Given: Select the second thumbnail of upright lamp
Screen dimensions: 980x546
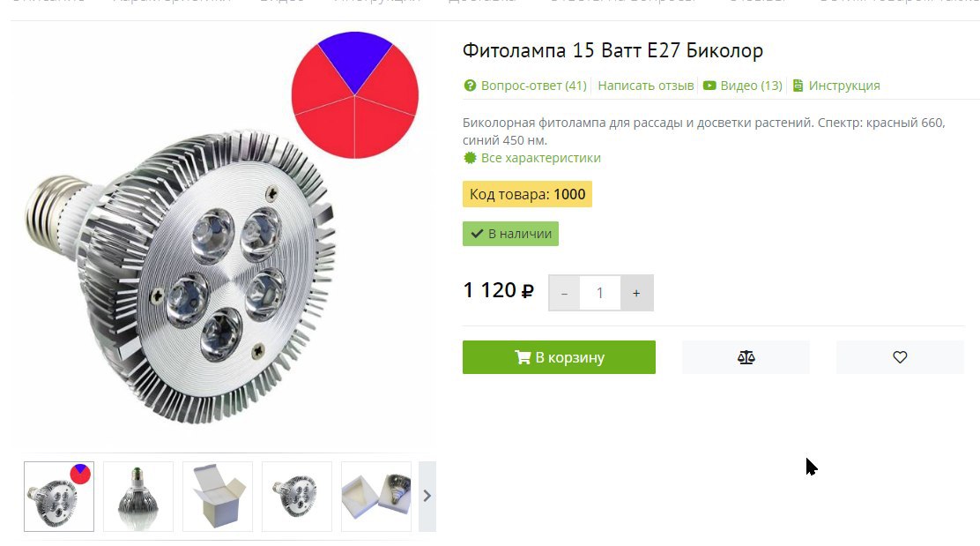Looking at the screenshot, I should (x=138, y=497).
